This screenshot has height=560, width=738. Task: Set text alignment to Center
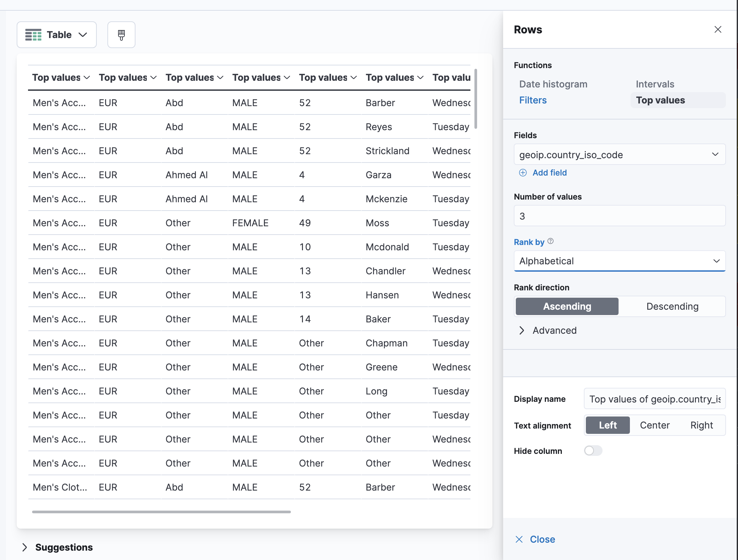655,425
